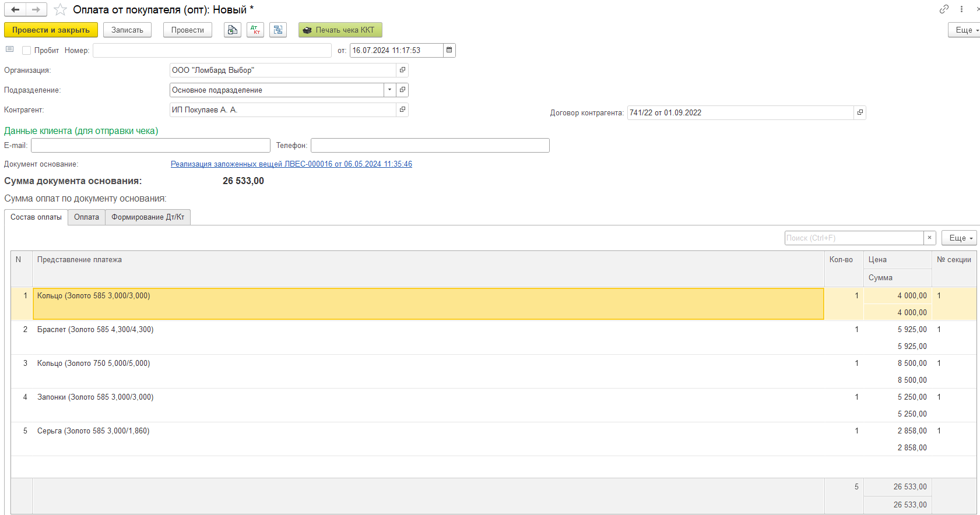Switch to the Оплата tab
Image resolution: width=980 pixels, height=515 pixels.
tap(86, 217)
